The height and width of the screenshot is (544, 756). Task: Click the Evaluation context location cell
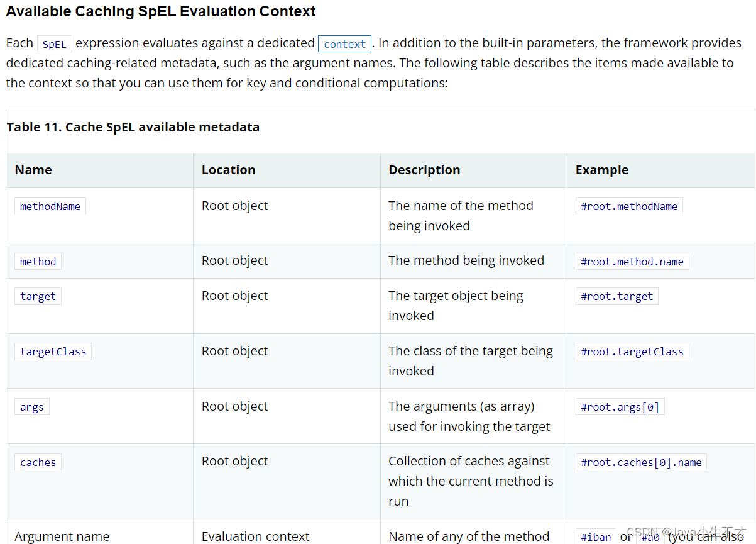click(255, 536)
